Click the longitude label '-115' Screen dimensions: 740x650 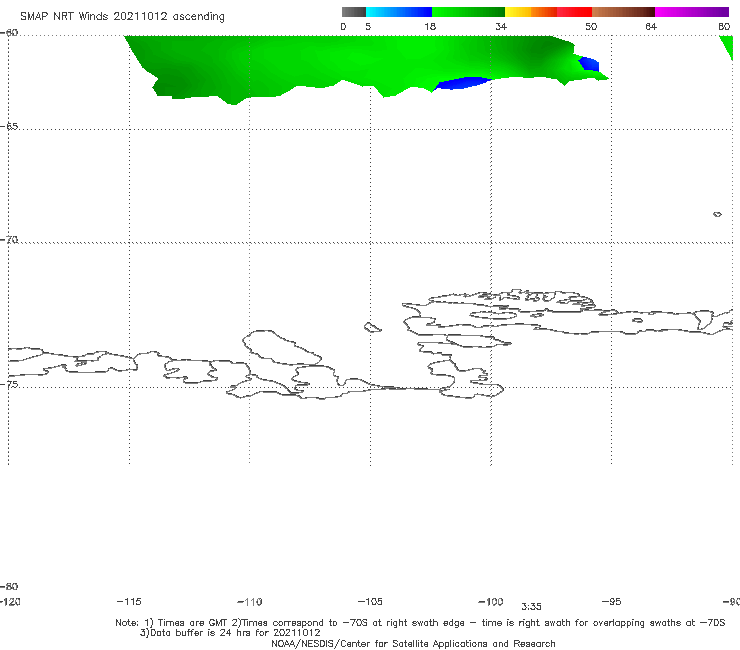129,601
